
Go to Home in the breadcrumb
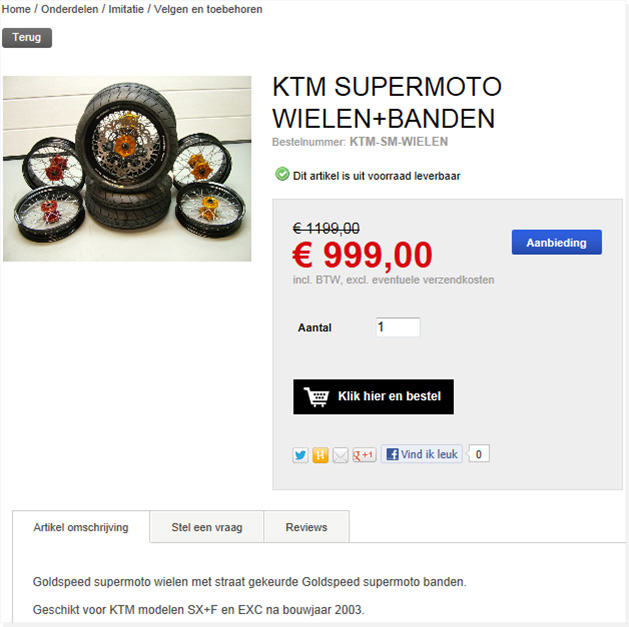[16, 9]
